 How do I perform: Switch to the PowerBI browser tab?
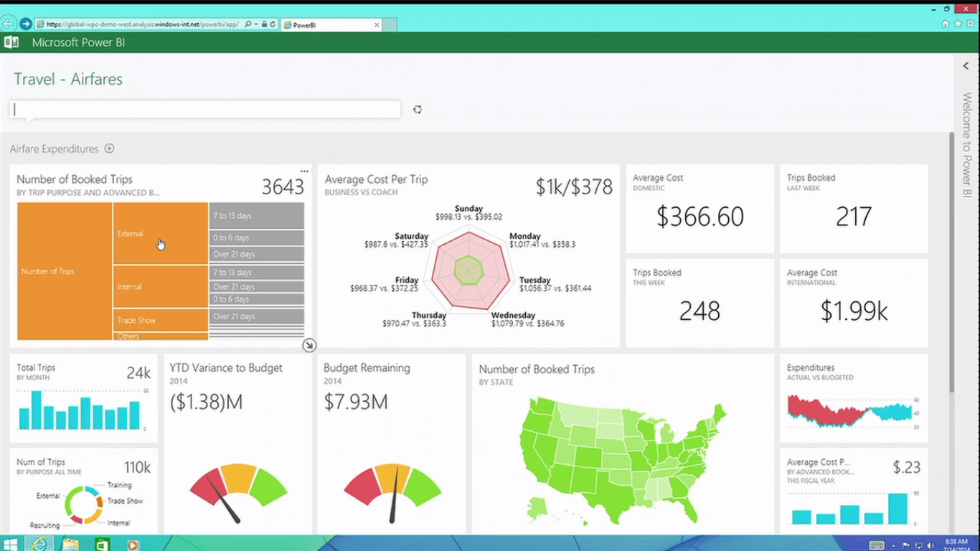point(326,24)
